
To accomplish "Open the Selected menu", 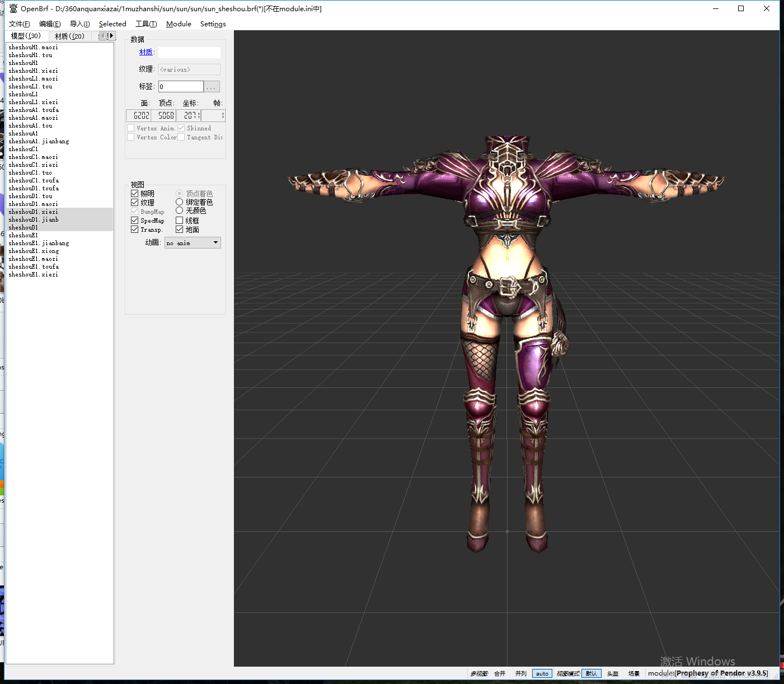I will (x=112, y=24).
